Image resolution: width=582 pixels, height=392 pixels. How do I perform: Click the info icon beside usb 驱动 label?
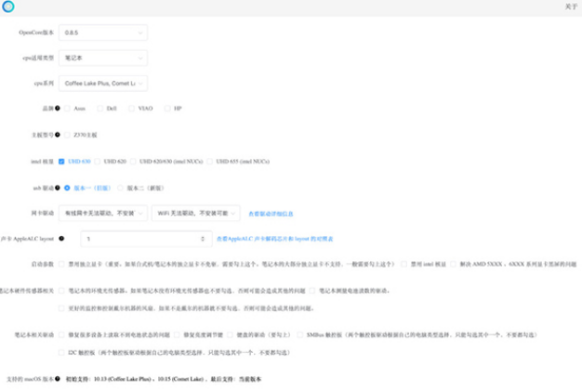[58, 188]
